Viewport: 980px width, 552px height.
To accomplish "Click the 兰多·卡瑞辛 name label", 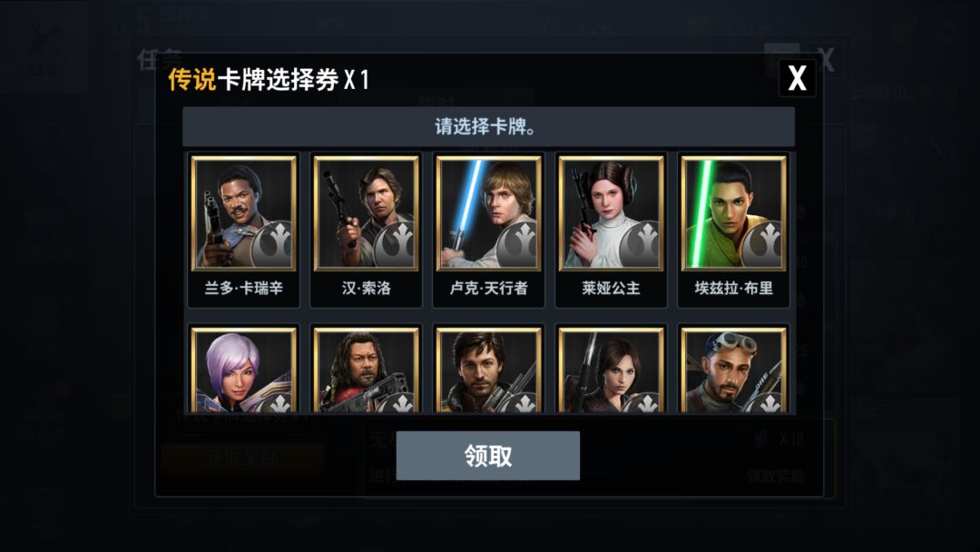I will (244, 288).
